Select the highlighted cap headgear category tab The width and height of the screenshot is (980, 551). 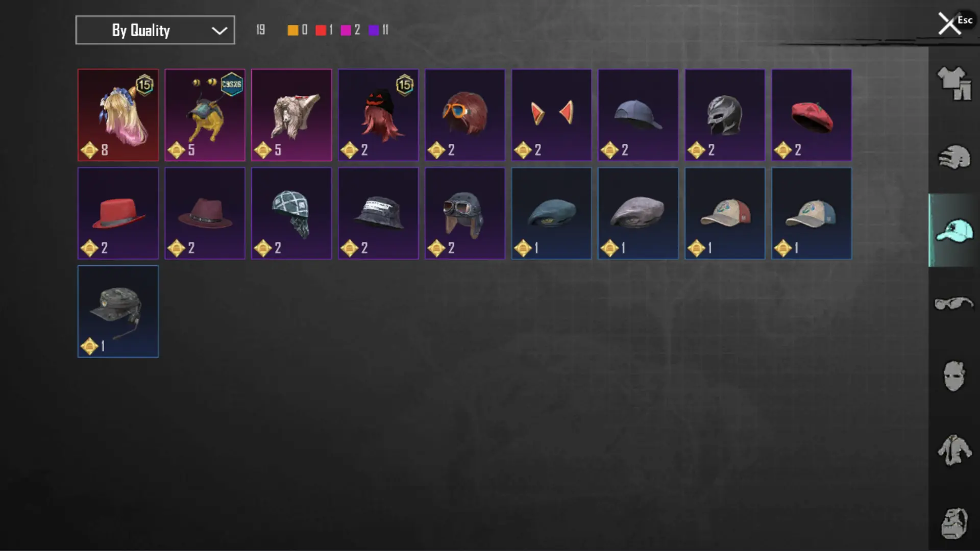(954, 230)
